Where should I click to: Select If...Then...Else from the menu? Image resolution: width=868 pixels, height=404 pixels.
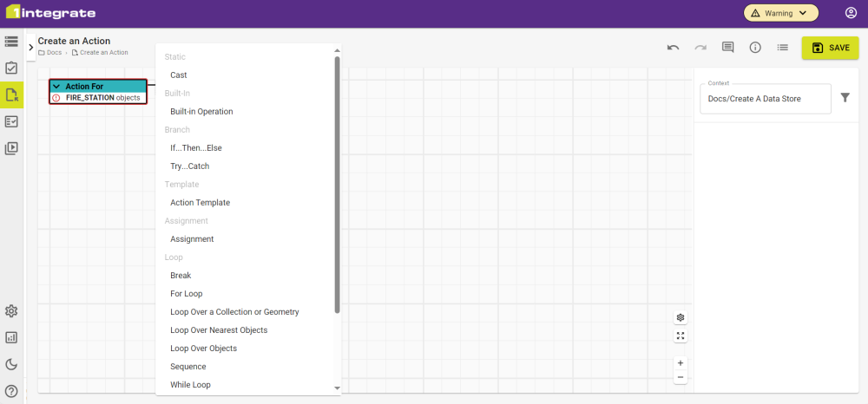point(196,148)
